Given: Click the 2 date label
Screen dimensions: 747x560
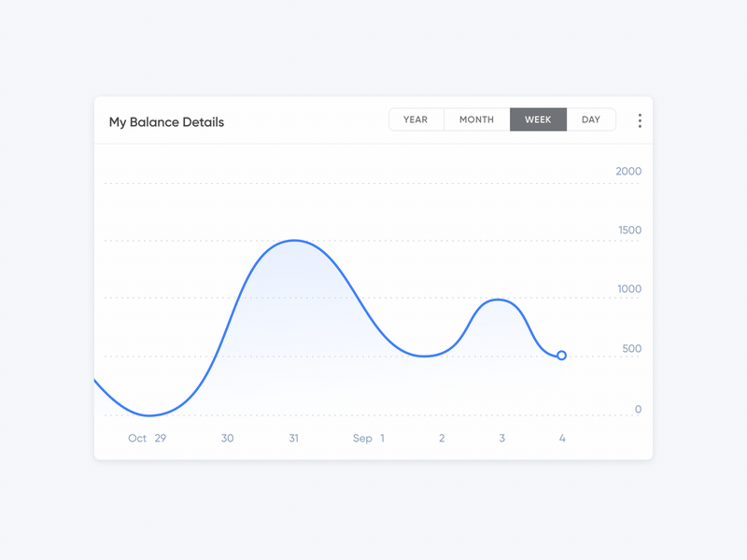Looking at the screenshot, I should pyautogui.click(x=442, y=438).
